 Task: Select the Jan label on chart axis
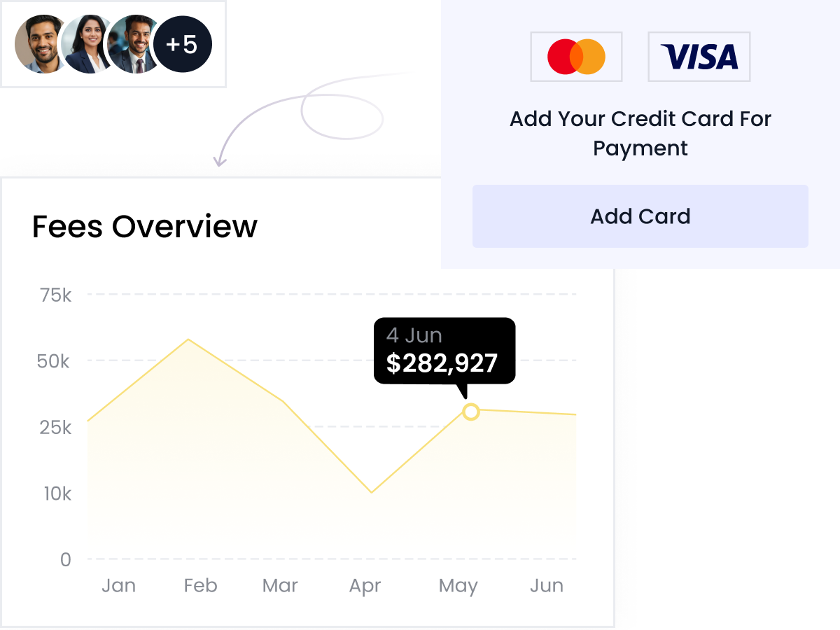(x=118, y=585)
